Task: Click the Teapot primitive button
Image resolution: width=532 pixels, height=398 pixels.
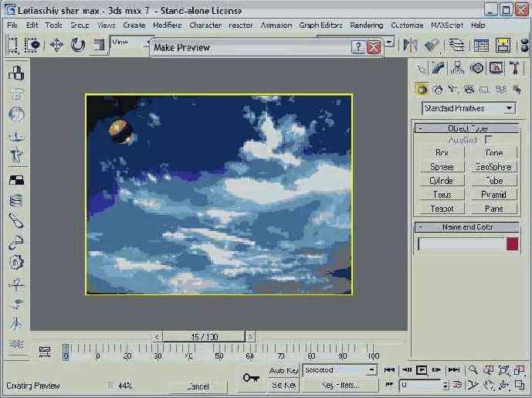Action: click(442, 209)
